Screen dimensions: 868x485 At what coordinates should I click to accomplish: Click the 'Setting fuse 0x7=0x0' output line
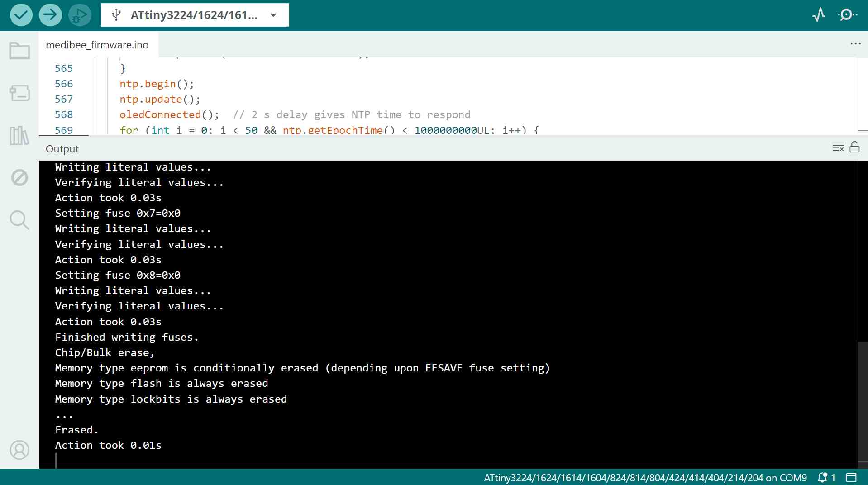click(118, 213)
